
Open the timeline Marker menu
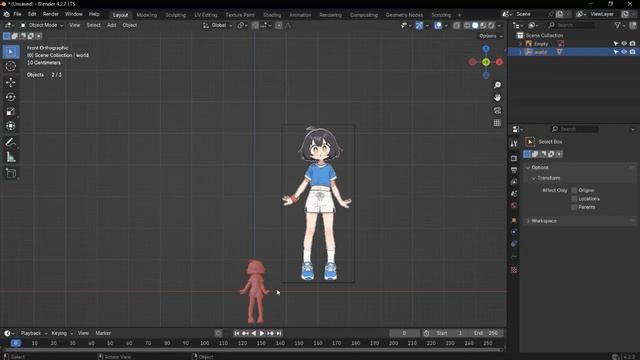coord(103,333)
